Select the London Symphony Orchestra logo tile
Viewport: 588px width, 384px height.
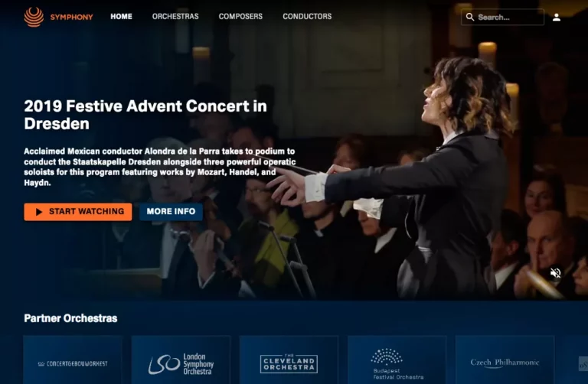(x=181, y=360)
